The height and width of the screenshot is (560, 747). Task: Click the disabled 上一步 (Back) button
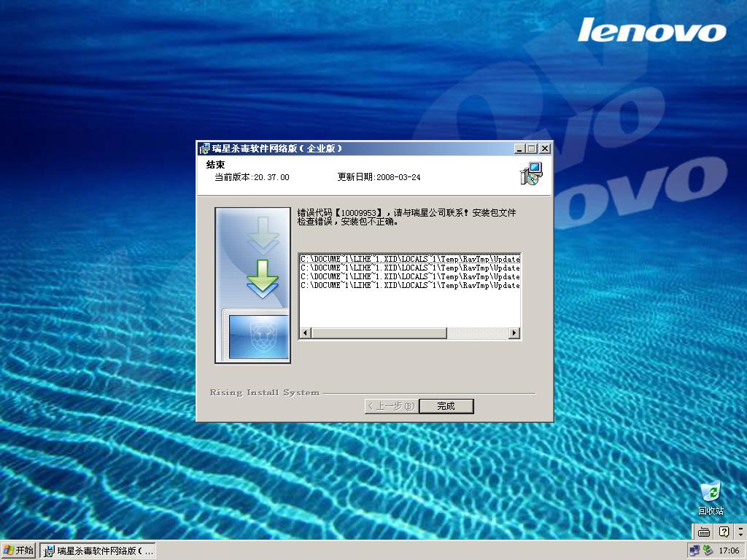pyautogui.click(x=392, y=406)
